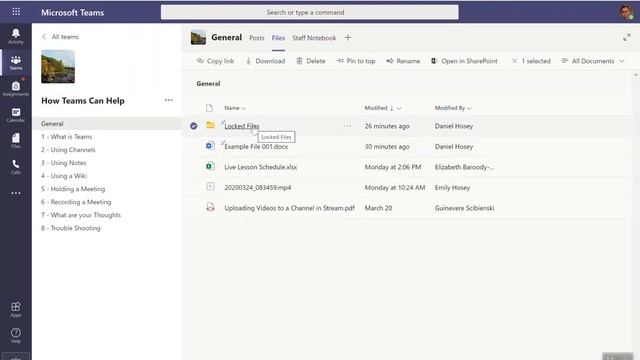Image resolution: width=640 pixels, height=360 pixels.
Task: Go back to All teams
Action: (60, 37)
